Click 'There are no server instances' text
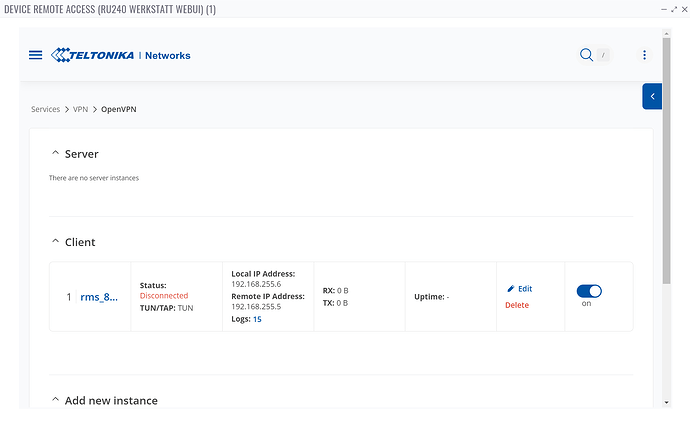 click(x=94, y=178)
